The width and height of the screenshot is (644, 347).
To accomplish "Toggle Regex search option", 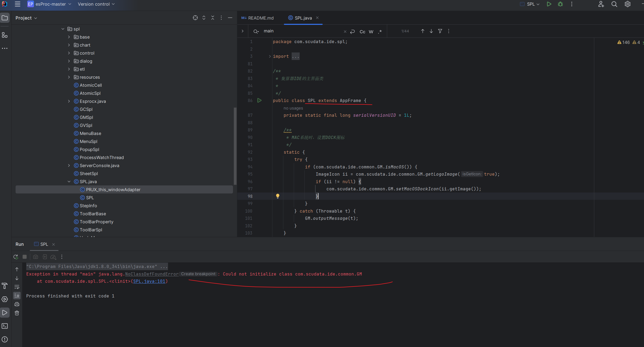I will click(380, 32).
